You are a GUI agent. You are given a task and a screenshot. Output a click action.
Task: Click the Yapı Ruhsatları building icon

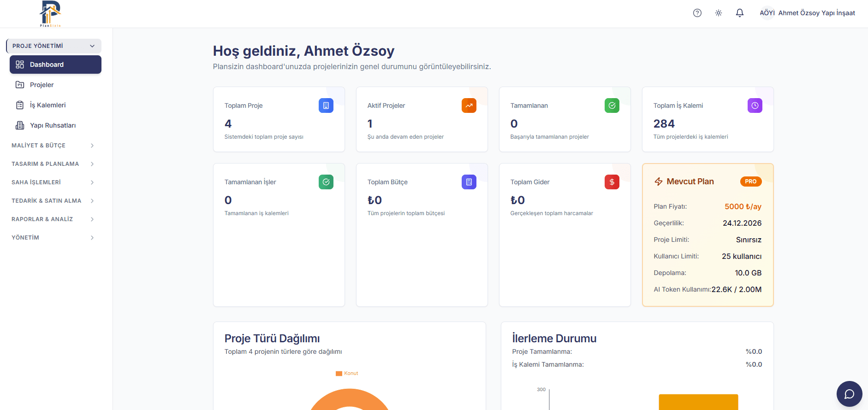(x=20, y=125)
